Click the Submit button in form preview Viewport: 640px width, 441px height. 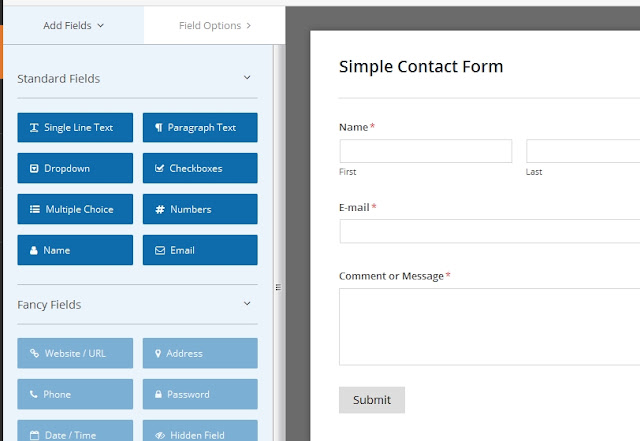372,400
